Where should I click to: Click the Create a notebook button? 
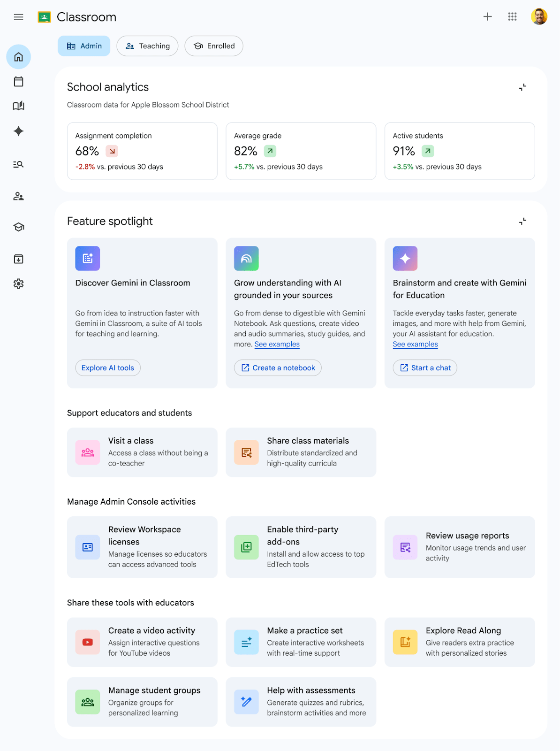tap(278, 368)
